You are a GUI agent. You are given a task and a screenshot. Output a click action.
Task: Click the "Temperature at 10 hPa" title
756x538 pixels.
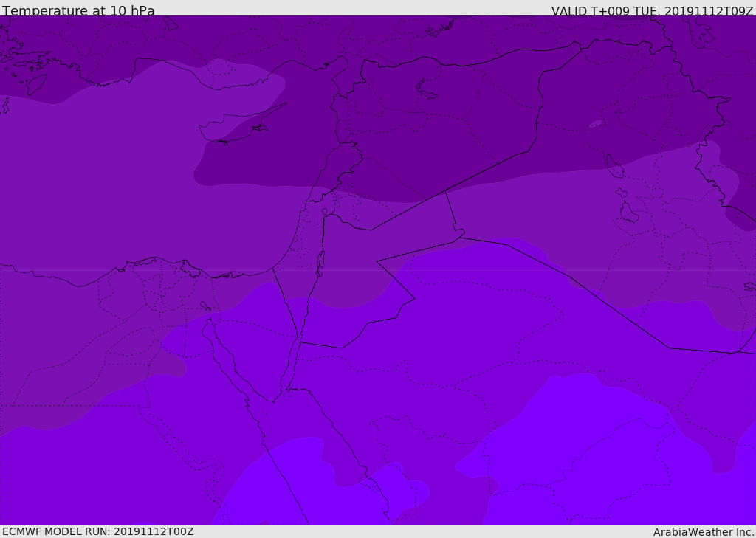[x=78, y=11]
